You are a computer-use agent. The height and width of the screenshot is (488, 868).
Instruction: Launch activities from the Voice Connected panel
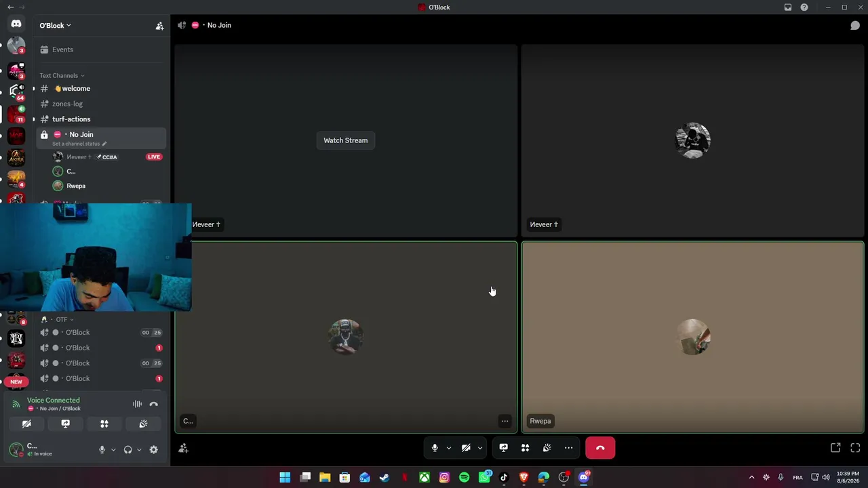(x=104, y=424)
